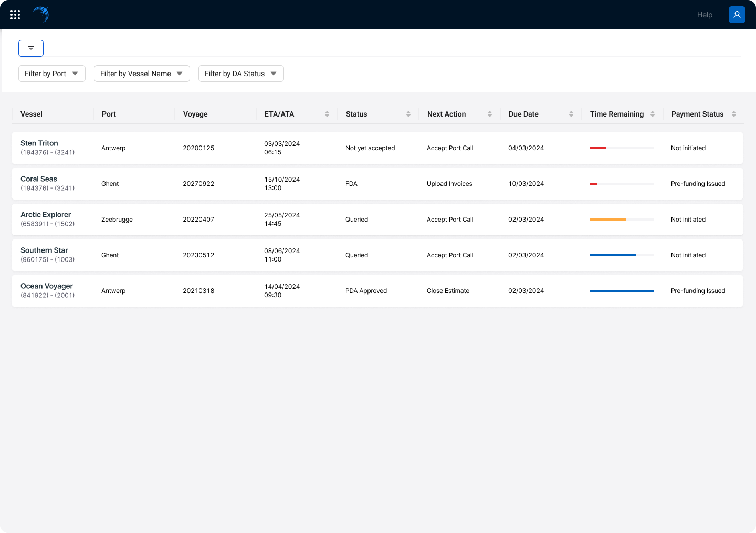
Task: Click Ghent port in Coral Seas row
Action: (x=110, y=184)
